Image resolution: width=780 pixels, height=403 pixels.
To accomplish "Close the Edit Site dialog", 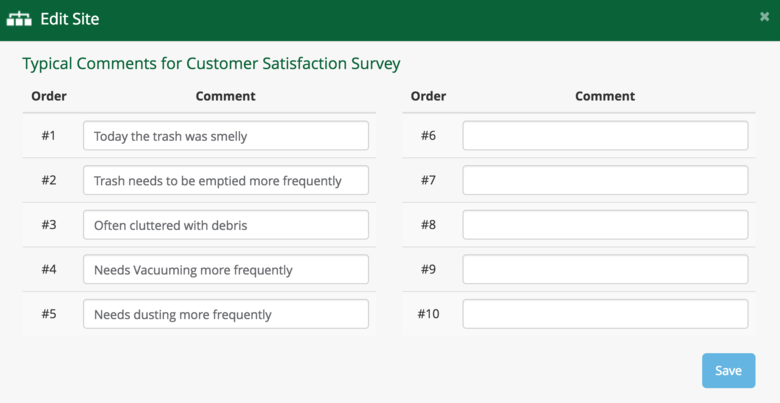I will point(764,17).
